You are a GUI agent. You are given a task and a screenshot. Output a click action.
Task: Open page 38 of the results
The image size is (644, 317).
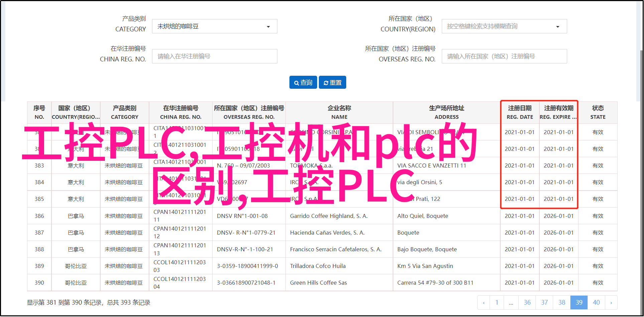point(562,303)
